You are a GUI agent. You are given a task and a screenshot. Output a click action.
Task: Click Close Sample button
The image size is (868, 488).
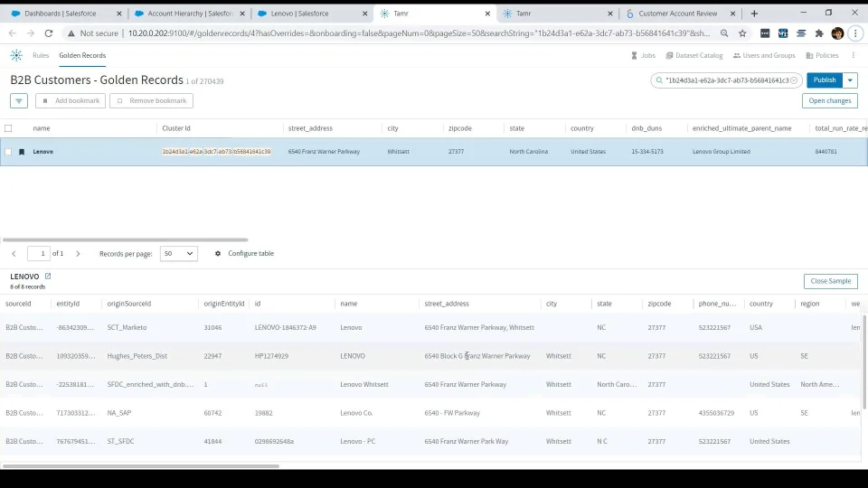coord(830,281)
